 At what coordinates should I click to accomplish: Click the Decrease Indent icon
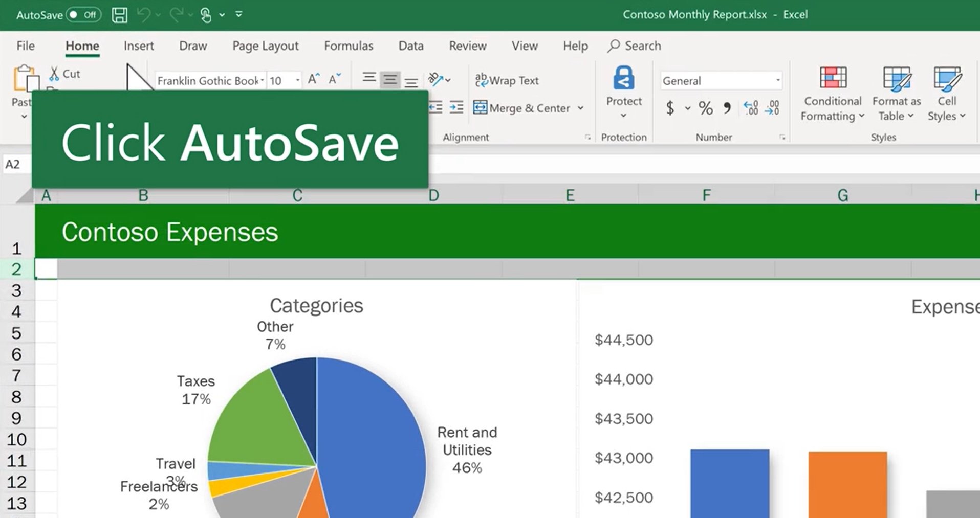(435, 107)
